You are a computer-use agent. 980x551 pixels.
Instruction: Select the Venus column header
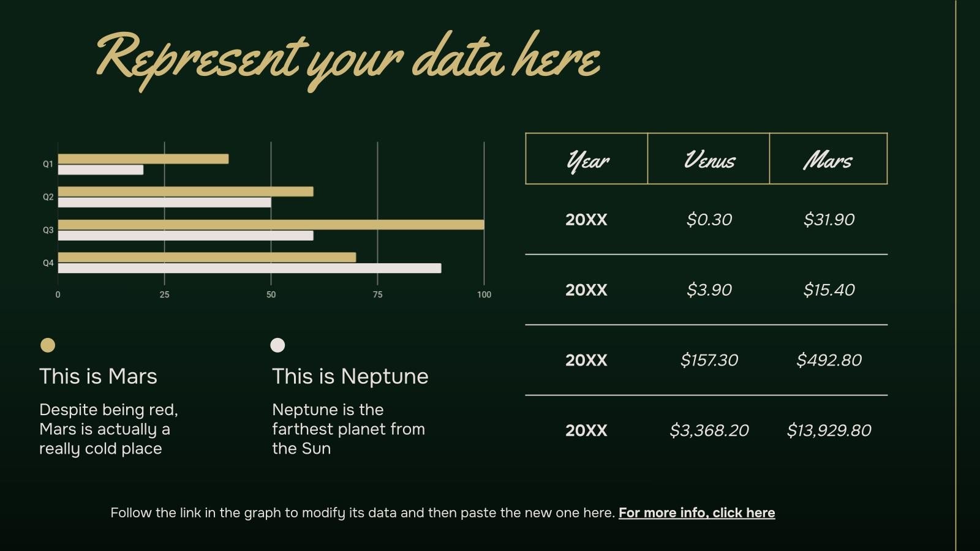click(709, 159)
